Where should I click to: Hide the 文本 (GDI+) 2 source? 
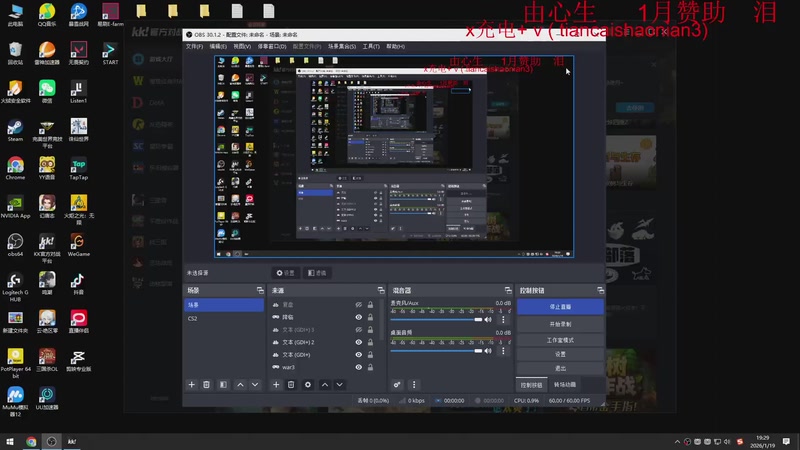359,342
